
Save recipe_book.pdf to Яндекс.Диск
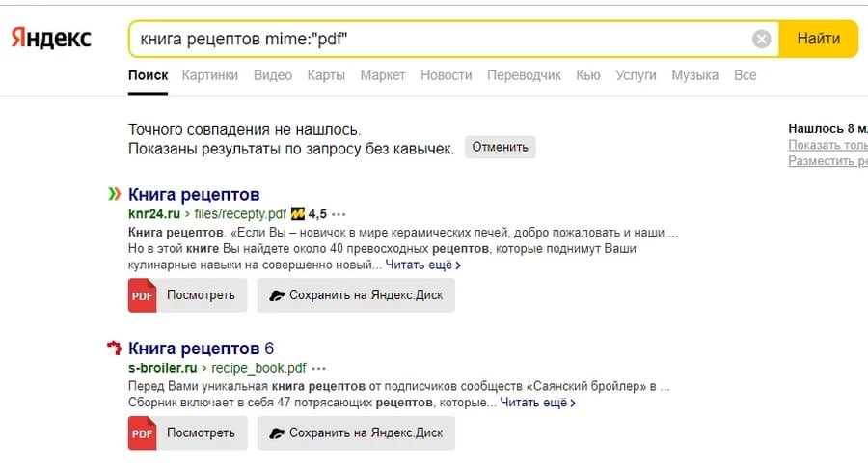click(x=356, y=433)
